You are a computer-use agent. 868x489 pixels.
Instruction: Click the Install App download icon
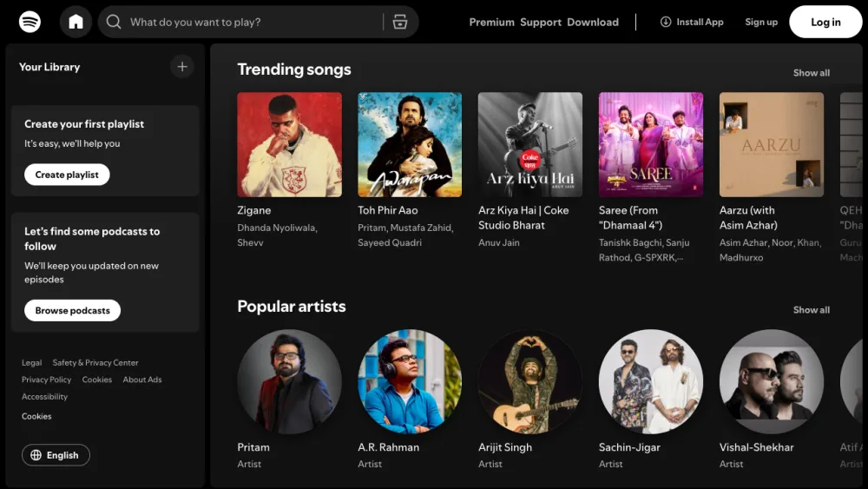click(666, 23)
